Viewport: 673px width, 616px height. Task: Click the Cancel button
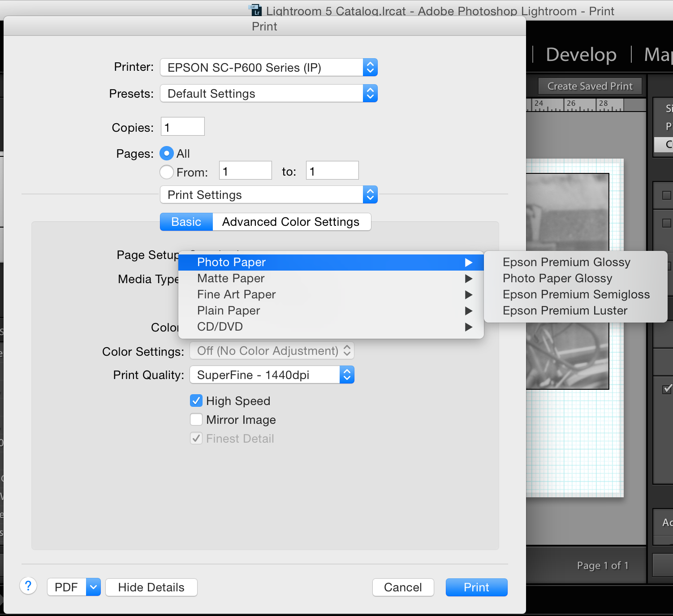403,587
